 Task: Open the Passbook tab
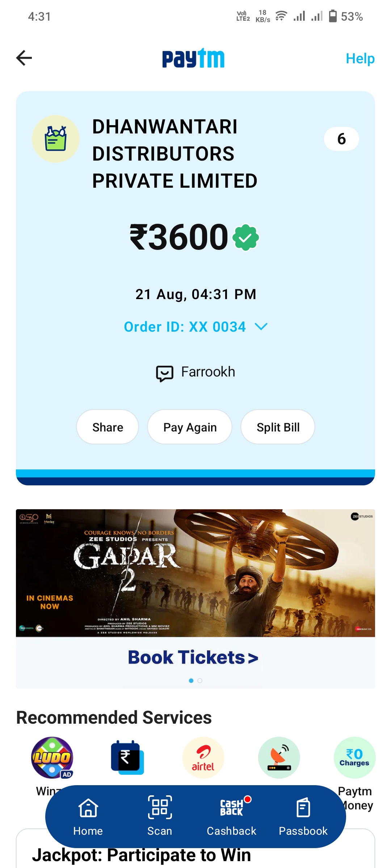click(303, 817)
